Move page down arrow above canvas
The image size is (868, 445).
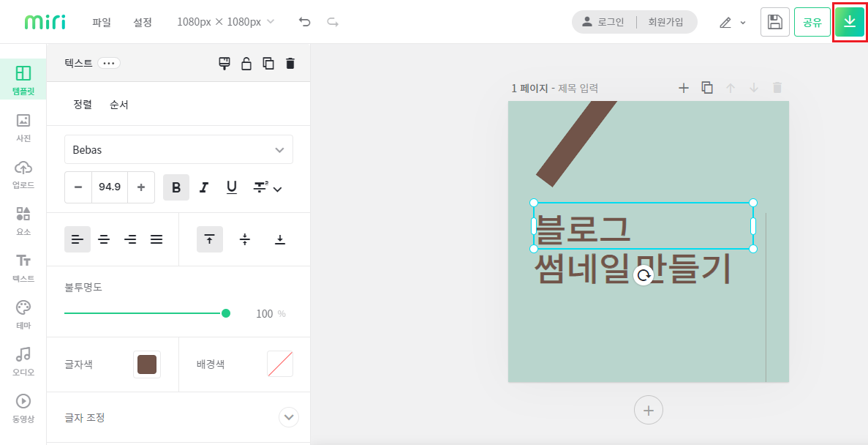753,88
